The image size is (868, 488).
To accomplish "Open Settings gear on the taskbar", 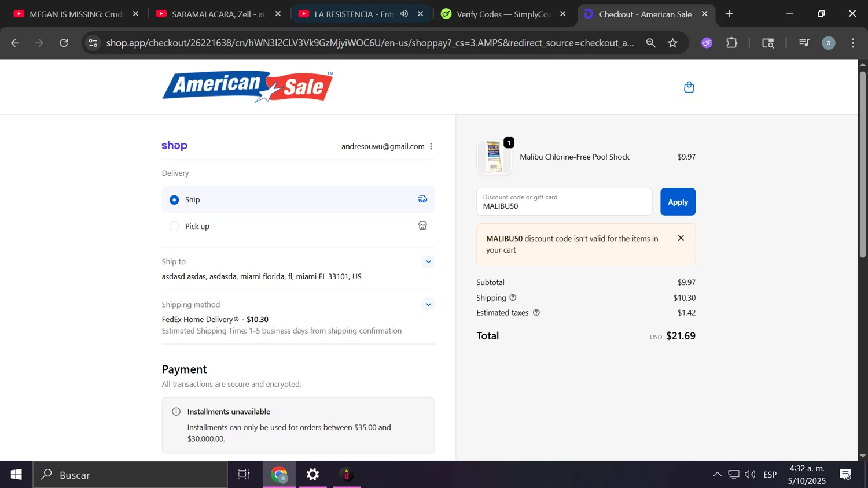I will coord(313,475).
